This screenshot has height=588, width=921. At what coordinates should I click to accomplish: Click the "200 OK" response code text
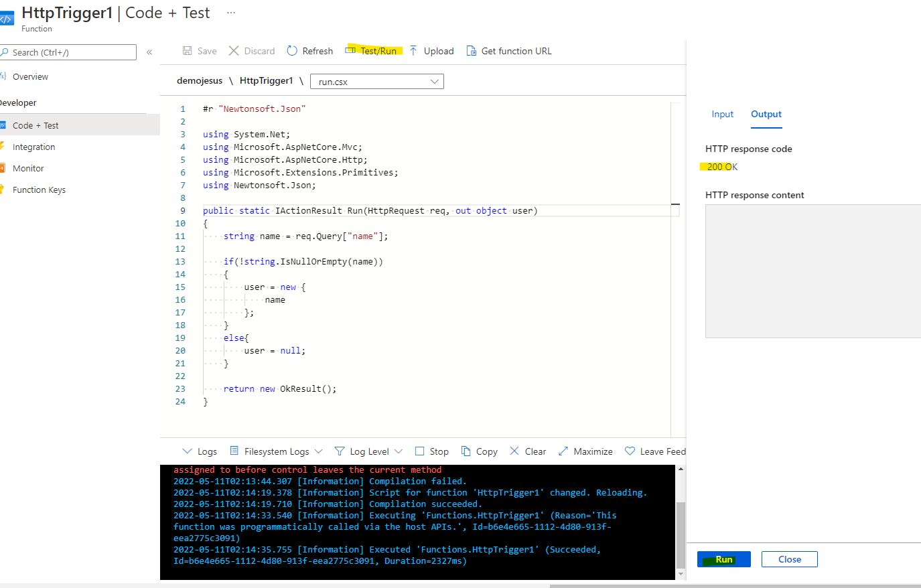tap(722, 167)
